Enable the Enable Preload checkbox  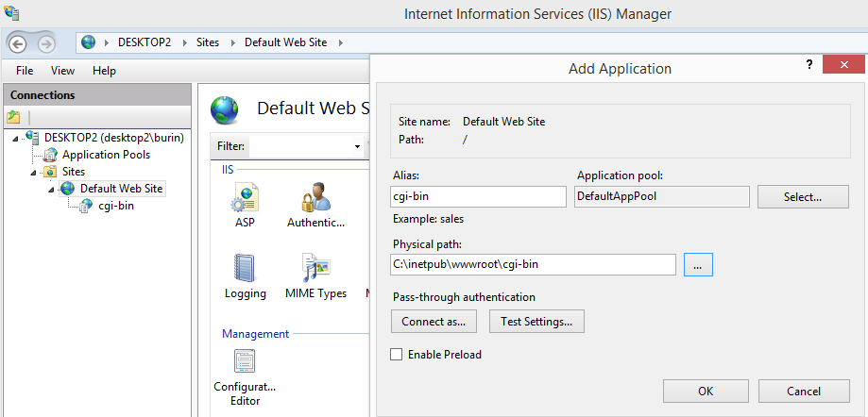point(397,355)
